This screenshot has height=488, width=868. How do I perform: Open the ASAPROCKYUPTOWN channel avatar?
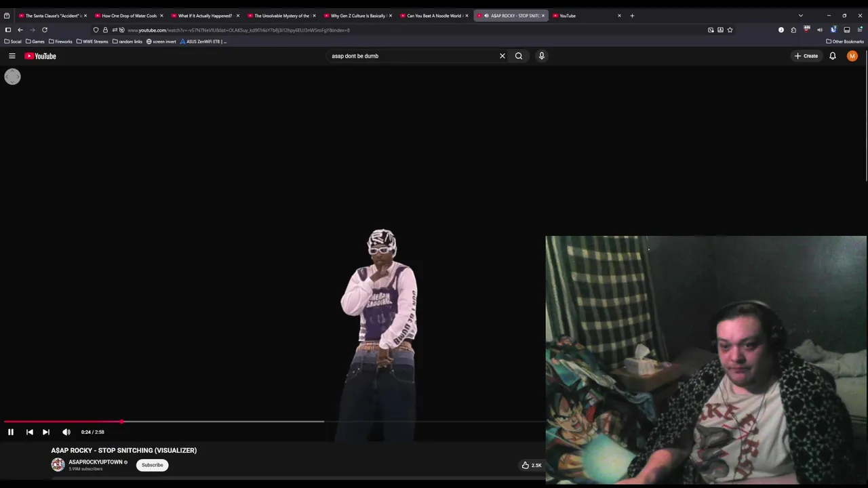58,465
